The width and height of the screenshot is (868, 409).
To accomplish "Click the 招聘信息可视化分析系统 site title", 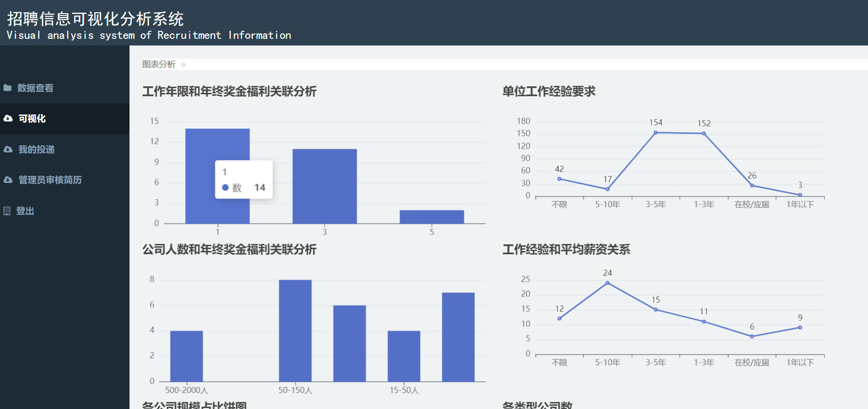I will (x=95, y=19).
